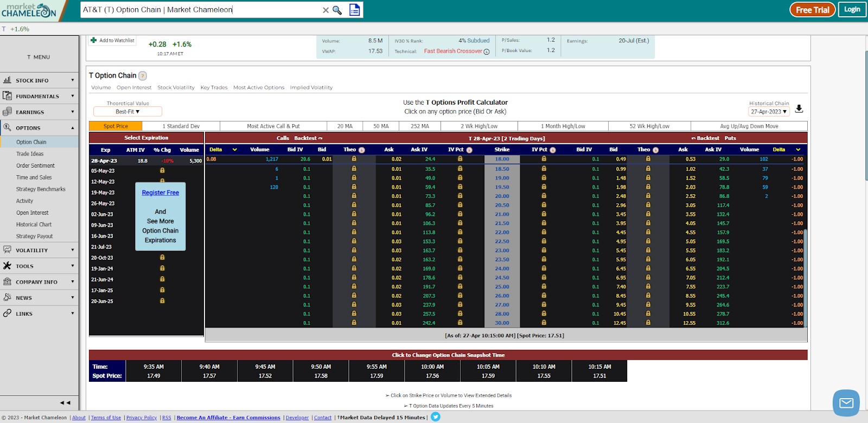Click the Options magnifier icon in sidebar
This screenshot has width=868, height=423.
(x=7, y=127)
